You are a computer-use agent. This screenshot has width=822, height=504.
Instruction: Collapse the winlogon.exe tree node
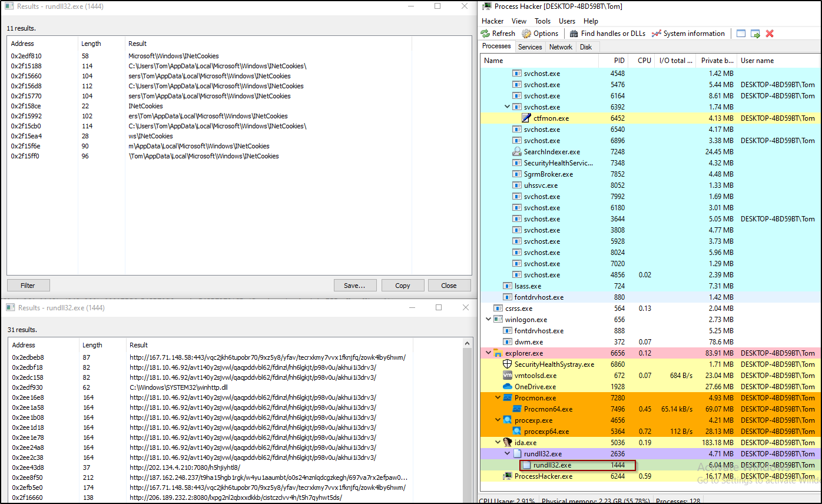point(489,320)
